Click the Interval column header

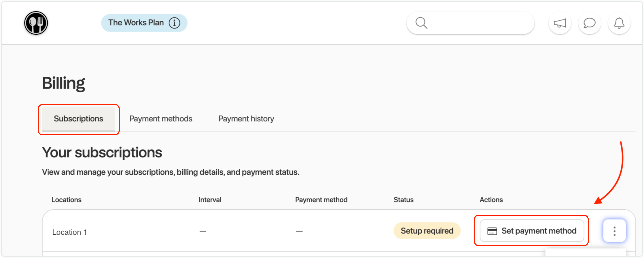coord(210,200)
